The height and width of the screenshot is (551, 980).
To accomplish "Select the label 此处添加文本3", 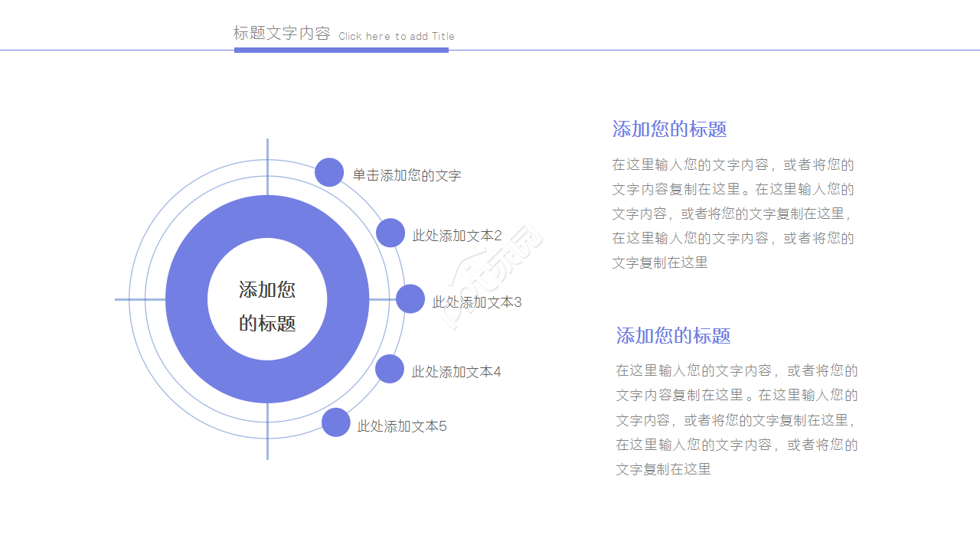I will tap(477, 302).
